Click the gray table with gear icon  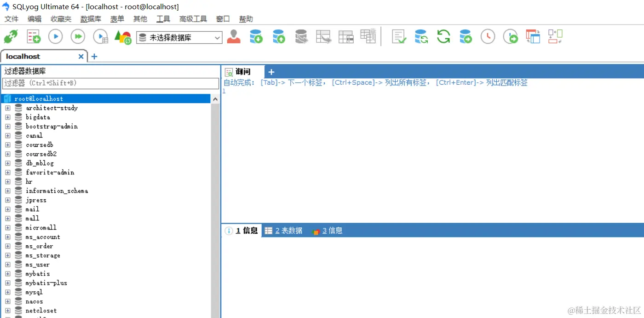pyautogui.click(x=368, y=36)
